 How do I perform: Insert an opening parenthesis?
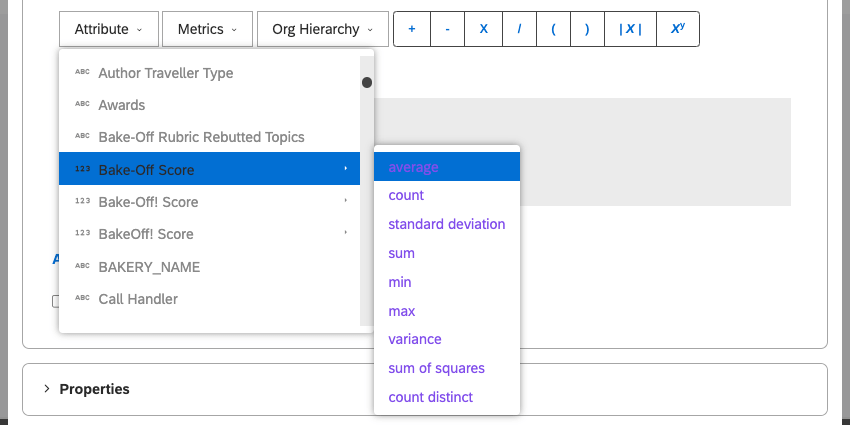553,29
